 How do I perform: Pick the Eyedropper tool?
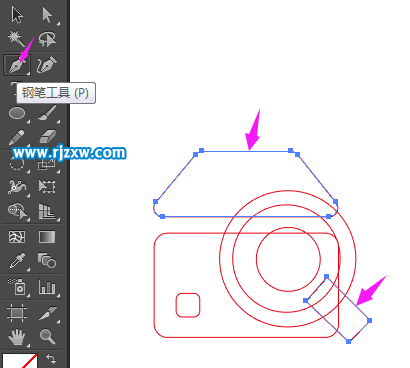[x=17, y=261]
